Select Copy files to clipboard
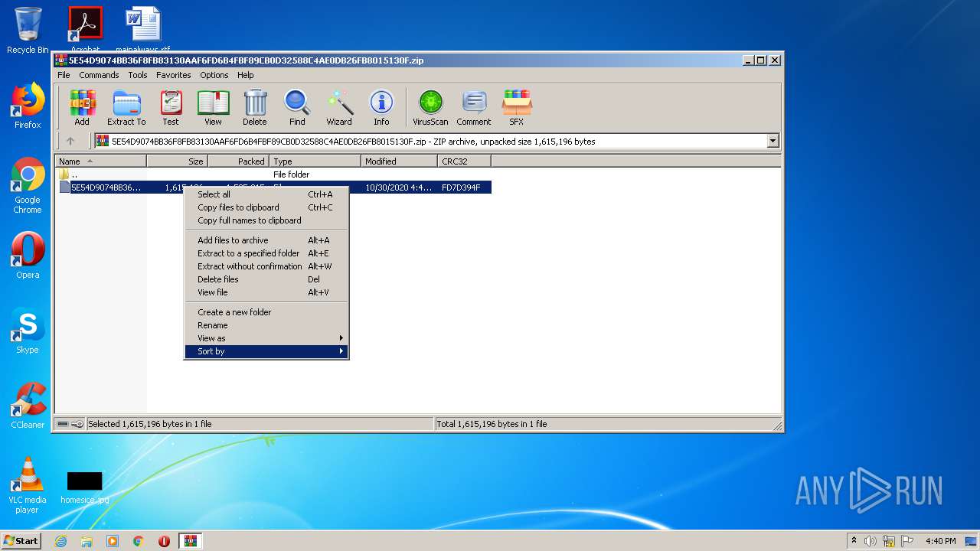The width and height of the screenshot is (980, 551). click(238, 207)
